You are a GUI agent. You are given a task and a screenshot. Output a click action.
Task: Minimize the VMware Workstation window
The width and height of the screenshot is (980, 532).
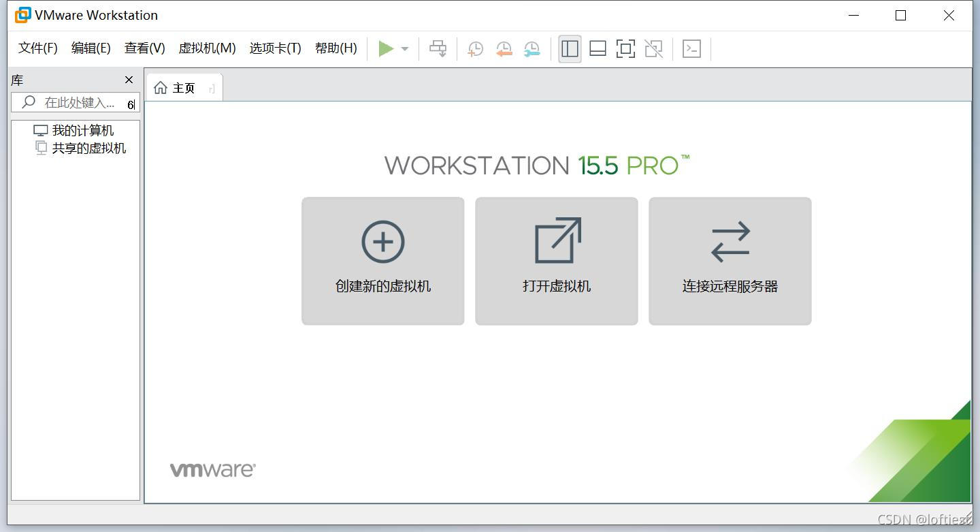[853, 15]
